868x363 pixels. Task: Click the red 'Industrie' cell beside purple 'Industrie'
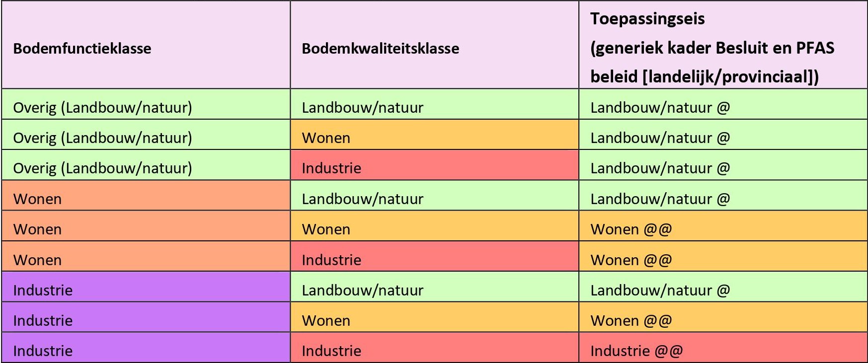coord(331,351)
